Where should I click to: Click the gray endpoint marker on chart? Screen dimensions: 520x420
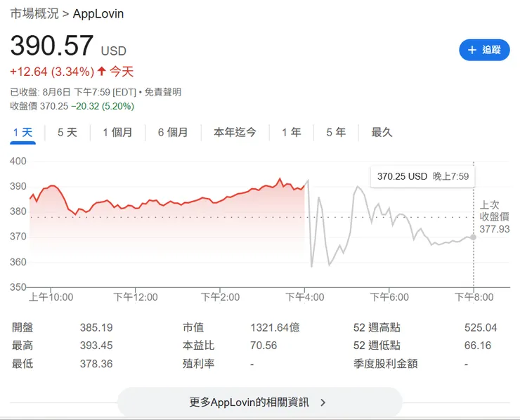tap(473, 237)
